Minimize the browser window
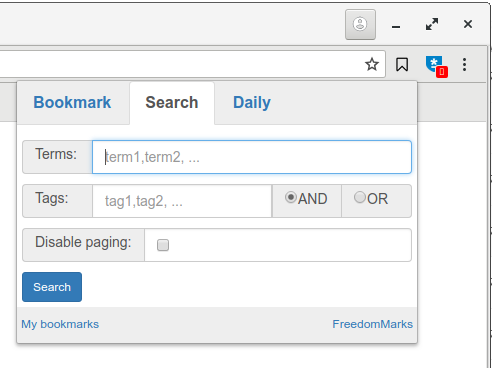The image size is (492, 368). click(396, 26)
